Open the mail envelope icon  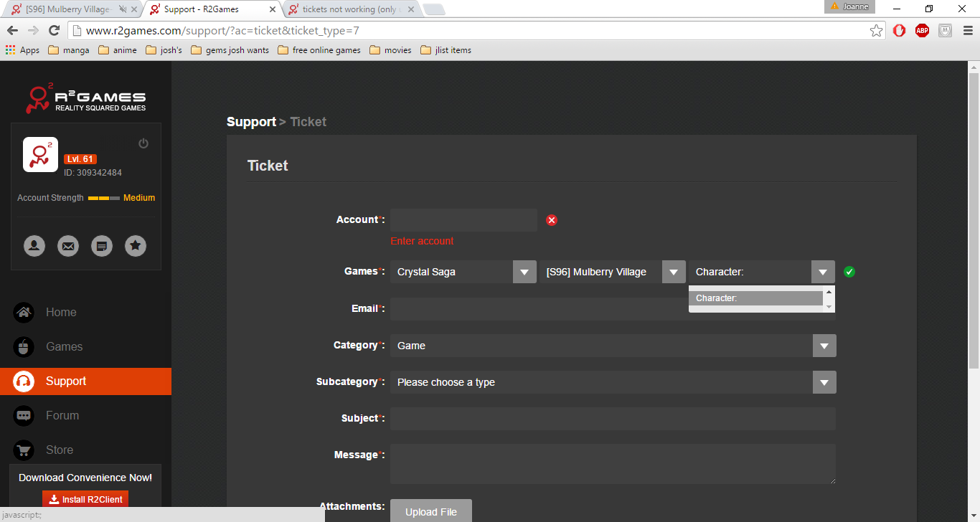(x=68, y=246)
